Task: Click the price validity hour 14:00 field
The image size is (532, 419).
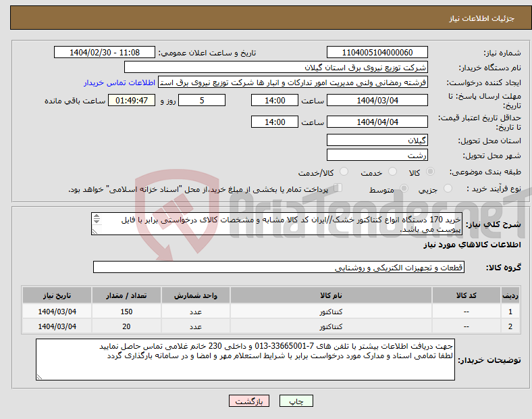Action: (275, 122)
